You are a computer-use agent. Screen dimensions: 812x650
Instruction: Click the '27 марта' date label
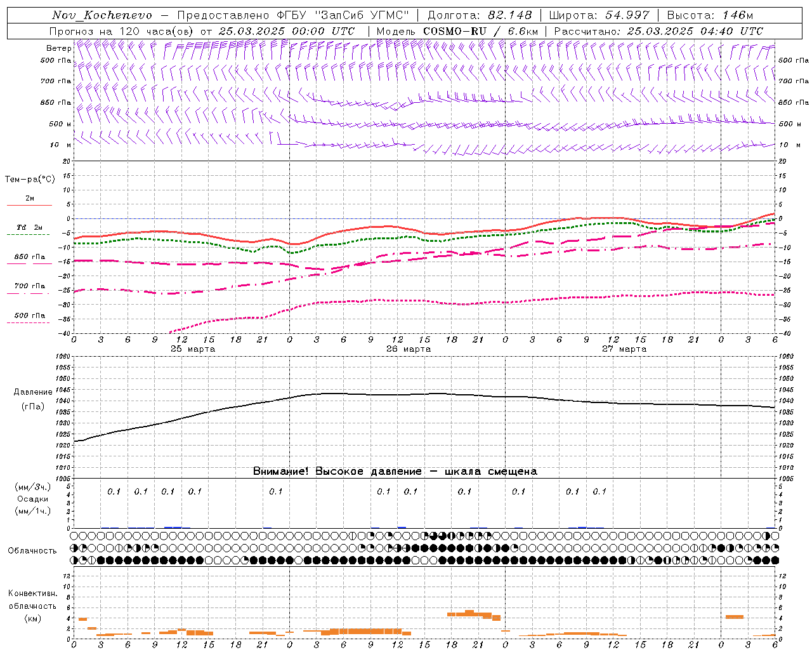[x=624, y=349]
